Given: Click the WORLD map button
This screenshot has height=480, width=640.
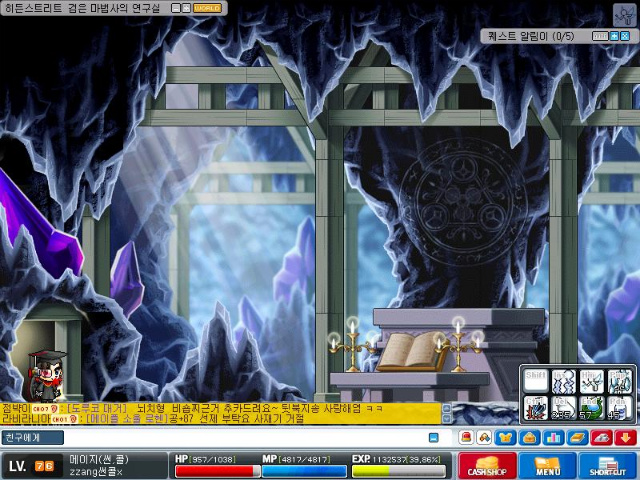Looking at the screenshot, I should pyautogui.click(x=207, y=8).
